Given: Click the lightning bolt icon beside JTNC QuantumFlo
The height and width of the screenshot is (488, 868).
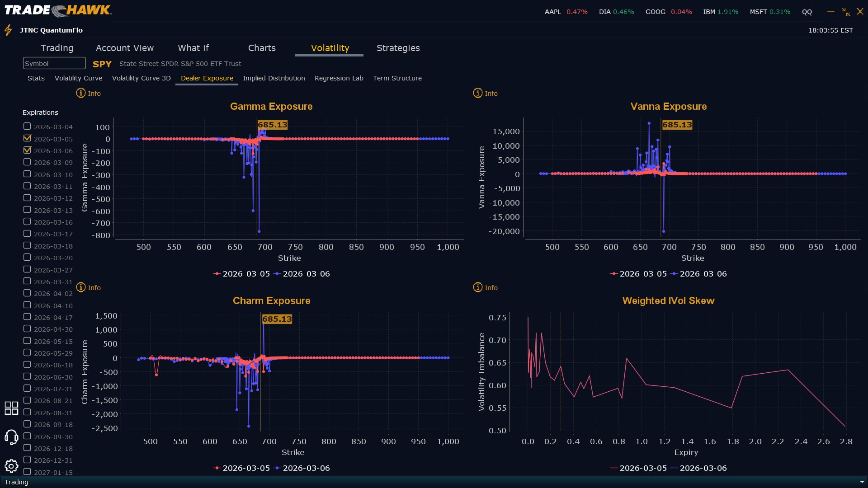Looking at the screenshot, I should 8,30.
